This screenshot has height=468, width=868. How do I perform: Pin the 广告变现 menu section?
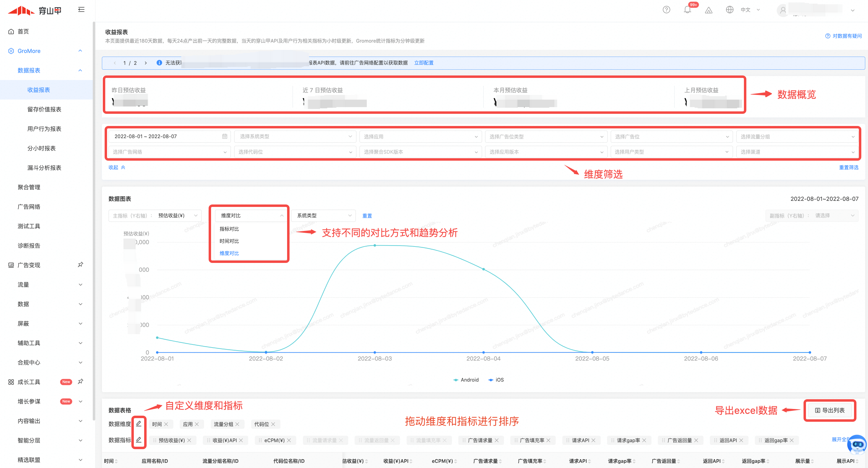81,265
